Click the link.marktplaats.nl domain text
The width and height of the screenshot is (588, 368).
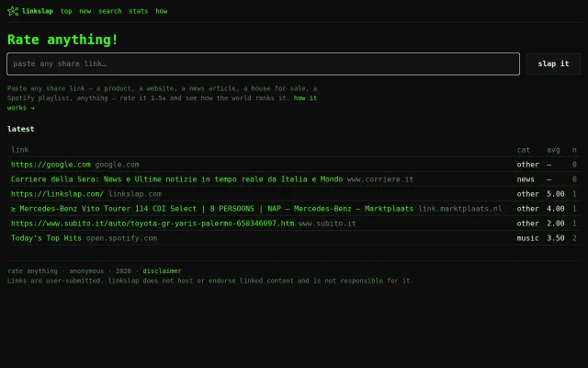460,209
